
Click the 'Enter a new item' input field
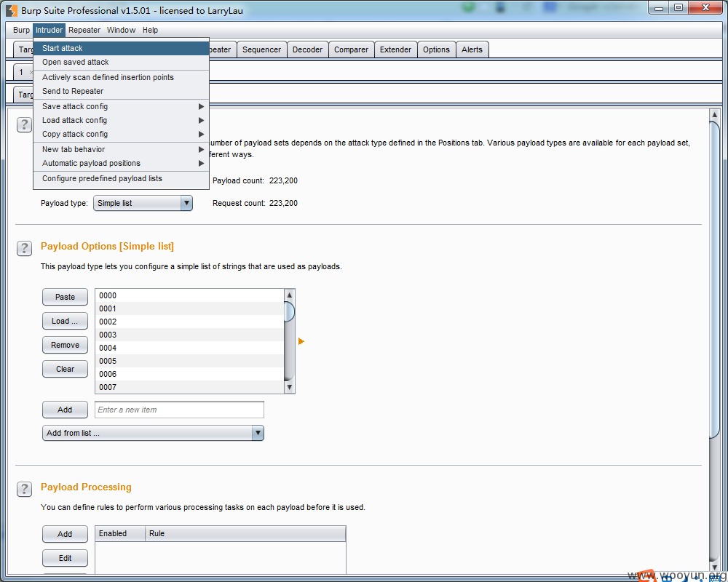179,410
